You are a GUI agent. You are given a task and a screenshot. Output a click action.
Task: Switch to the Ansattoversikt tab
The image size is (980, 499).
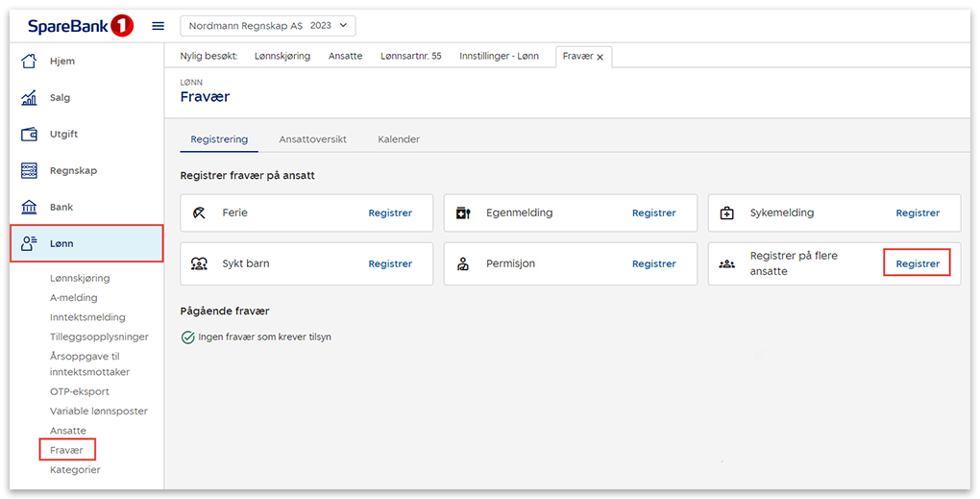(312, 139)
